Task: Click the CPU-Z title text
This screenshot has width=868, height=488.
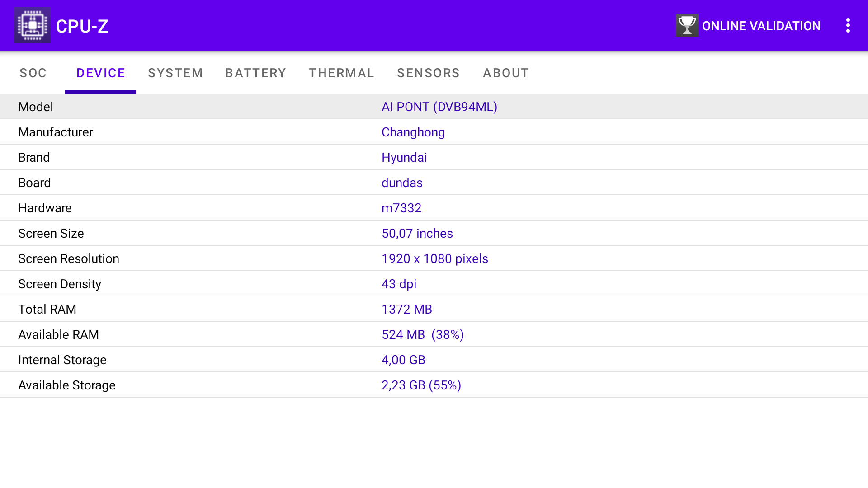Action: 82,26
